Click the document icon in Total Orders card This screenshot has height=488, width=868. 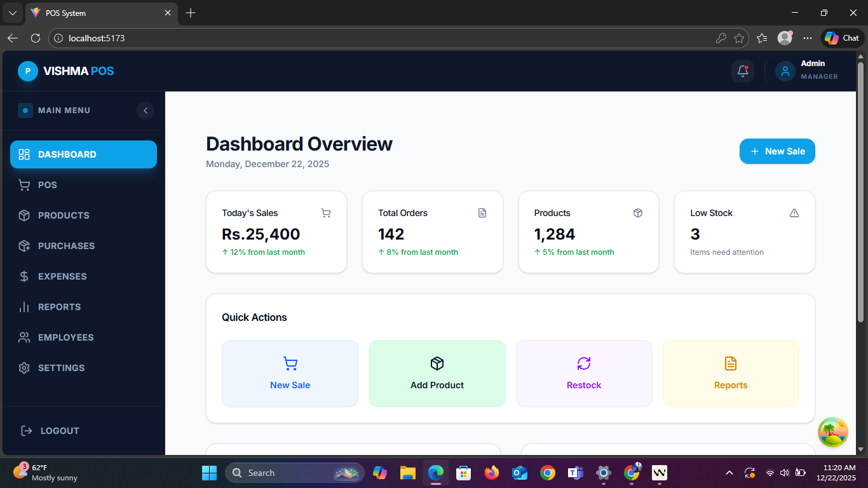pos(482,213)
